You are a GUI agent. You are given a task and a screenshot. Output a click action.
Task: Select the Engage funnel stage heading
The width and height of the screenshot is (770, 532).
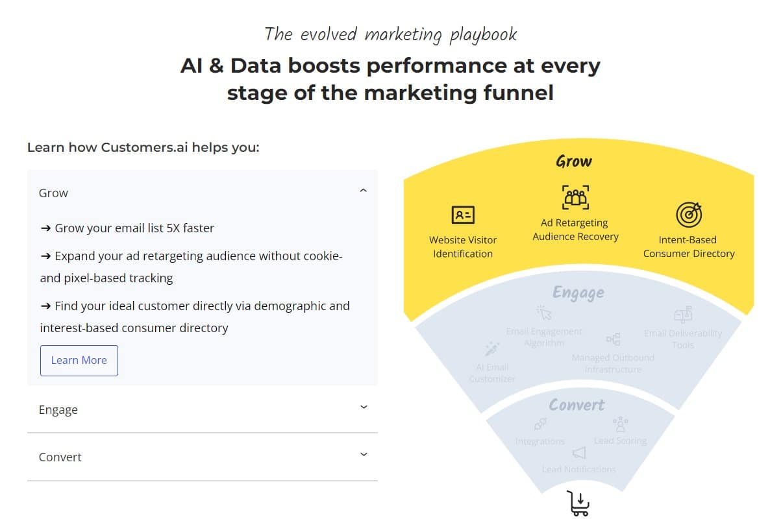[578, 293]
